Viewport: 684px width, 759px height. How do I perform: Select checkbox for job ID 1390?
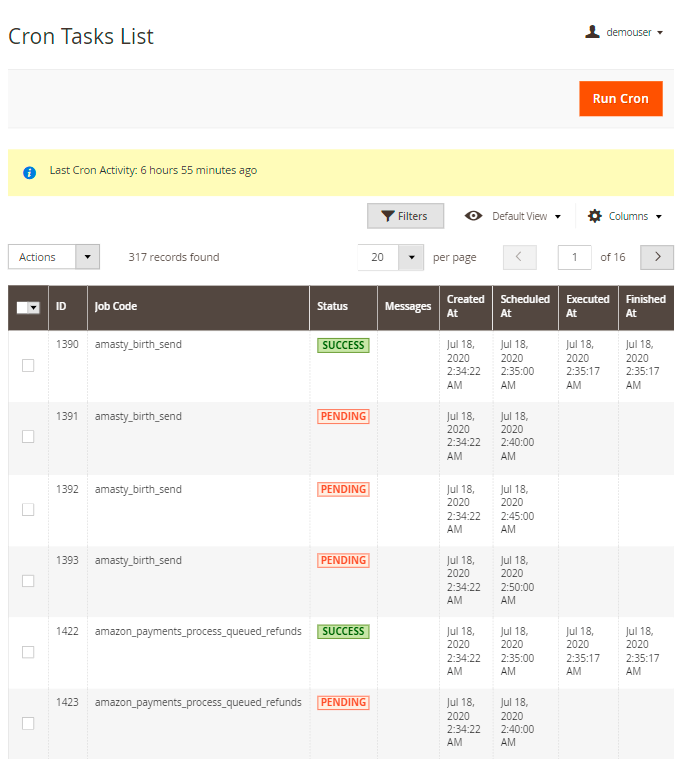pos(28,365)
